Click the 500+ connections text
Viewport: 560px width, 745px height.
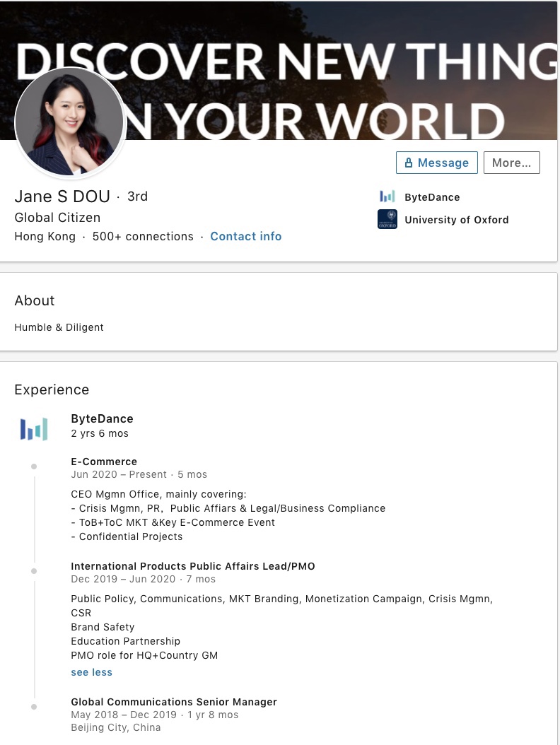click(x=143, y=237)
